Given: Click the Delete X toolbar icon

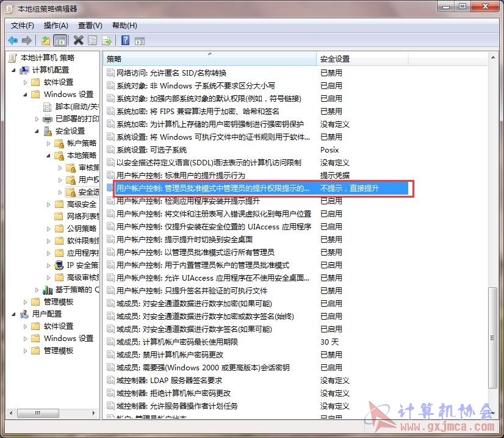Looking at the screenshot, I should coord(78,41).
